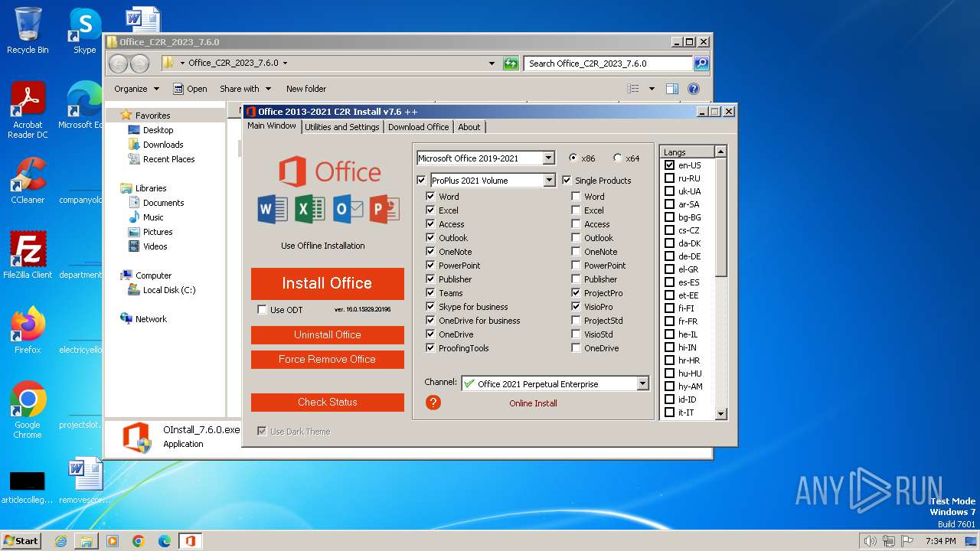Click the Explorer search magnifier icon
The image size is (980, 551).
click(701, 64)
